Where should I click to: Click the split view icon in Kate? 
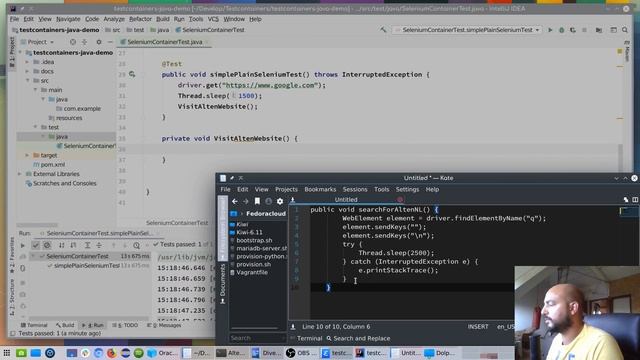coord(635,200)
